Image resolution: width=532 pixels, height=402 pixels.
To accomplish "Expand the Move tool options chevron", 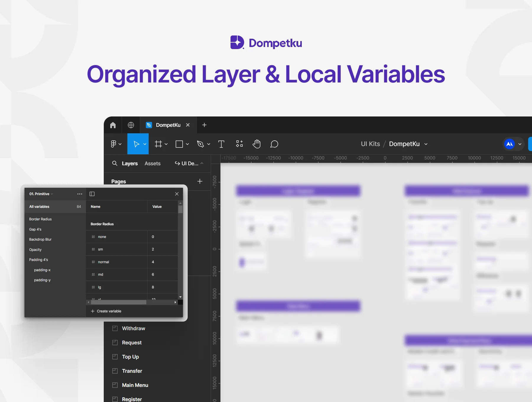I will (145, 144).
